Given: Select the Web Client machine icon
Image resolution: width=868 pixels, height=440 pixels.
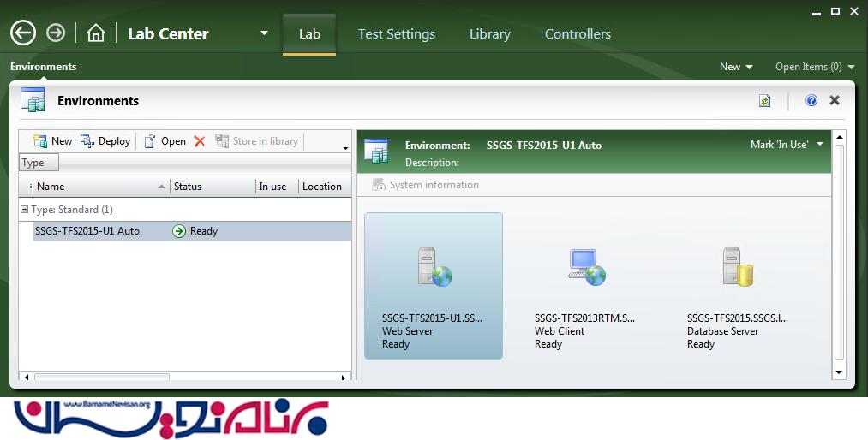Looking at the screenshot, I should coord(586,266).
